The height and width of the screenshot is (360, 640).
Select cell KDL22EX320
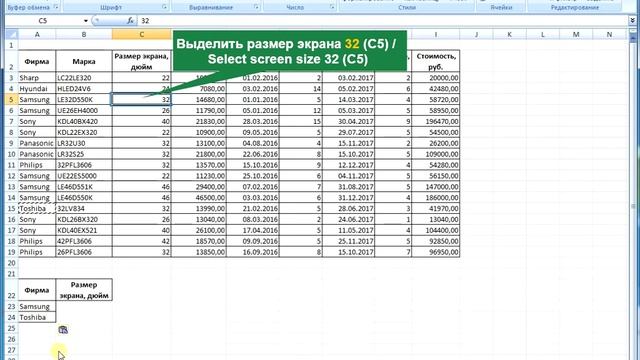(84, 132)
